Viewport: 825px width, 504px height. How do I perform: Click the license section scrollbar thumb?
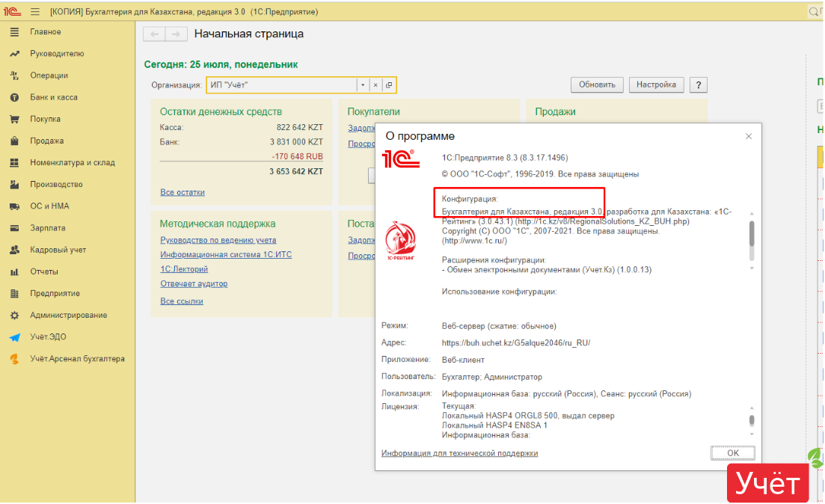point(752,420)
